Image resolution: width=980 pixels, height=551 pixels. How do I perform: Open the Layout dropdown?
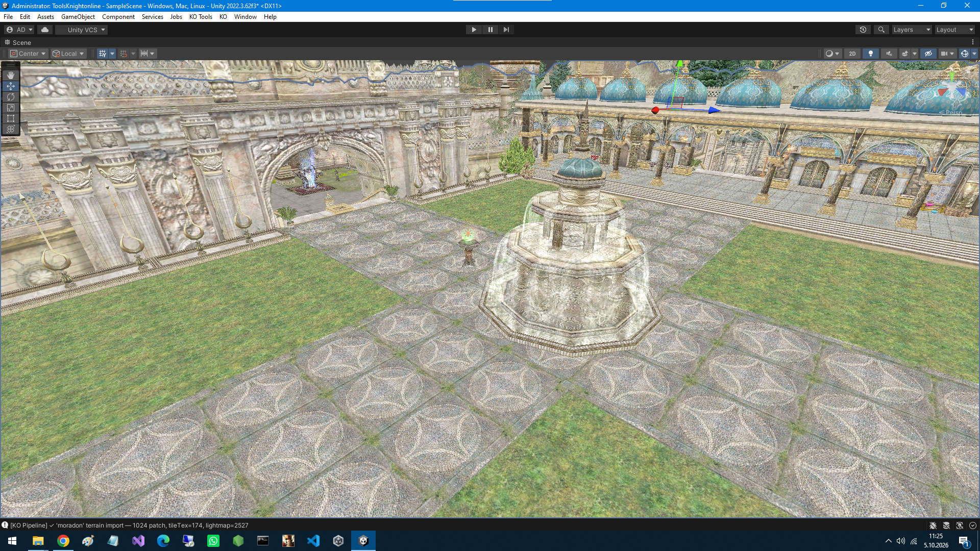point(954,30)
